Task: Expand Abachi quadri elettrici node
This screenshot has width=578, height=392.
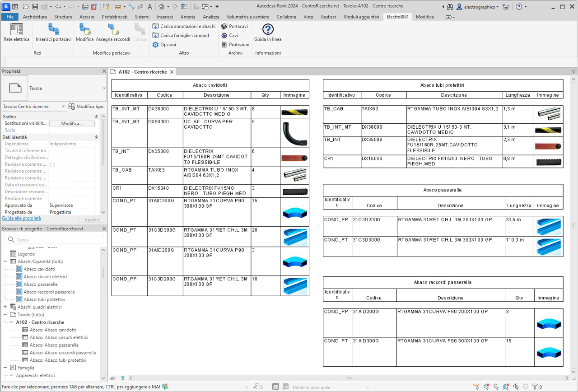Action: click(5, 307)
